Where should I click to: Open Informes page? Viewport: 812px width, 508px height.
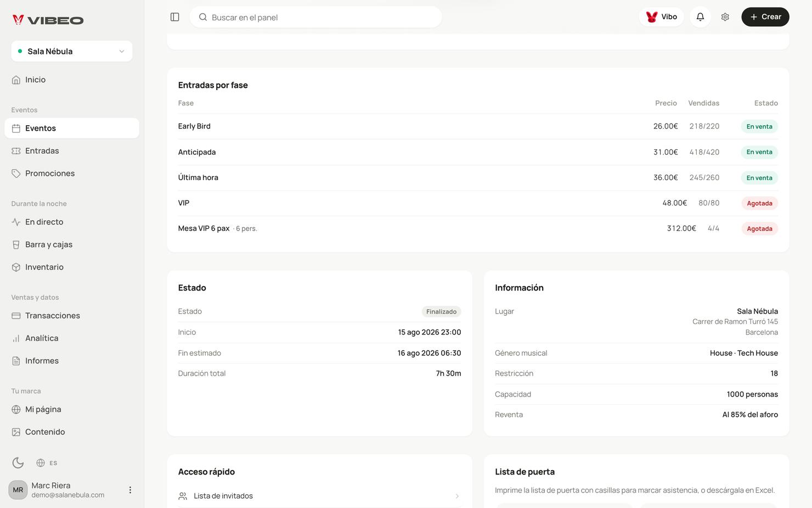[72, 360]
